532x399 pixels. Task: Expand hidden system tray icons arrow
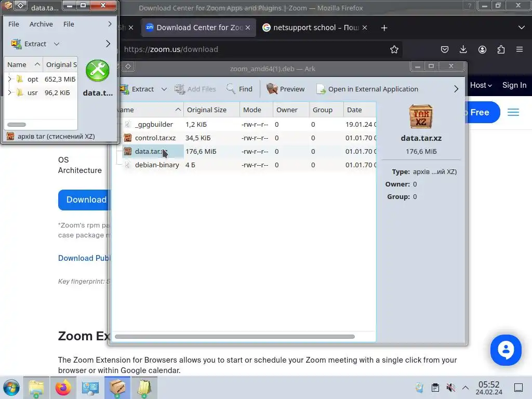point(465,388)
